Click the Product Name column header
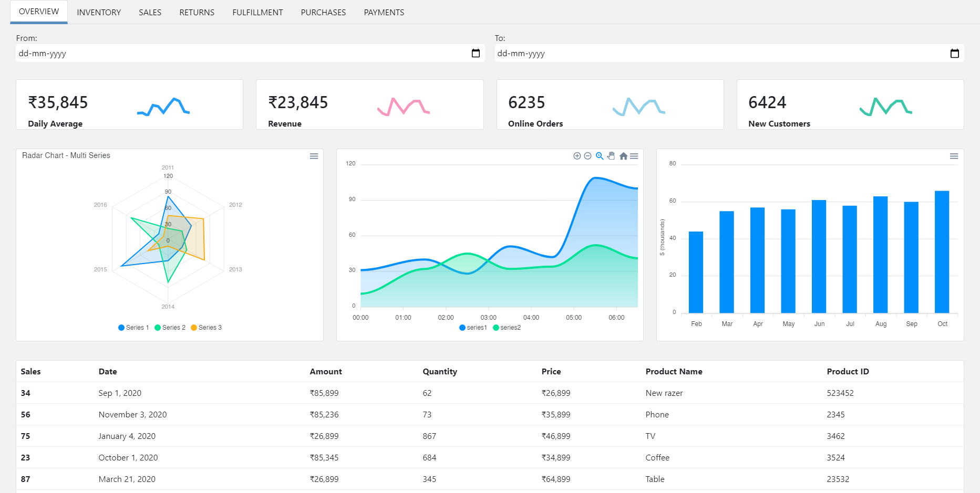The width and height of the screenshot is (980, 493). (x=674, y=371)
